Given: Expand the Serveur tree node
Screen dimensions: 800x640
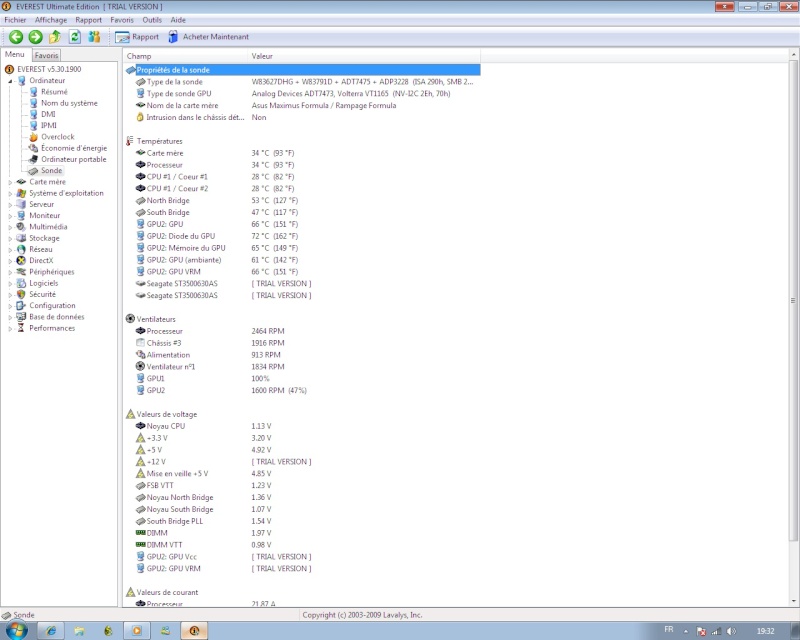Looking at the screenshot, I should point(10,205).
